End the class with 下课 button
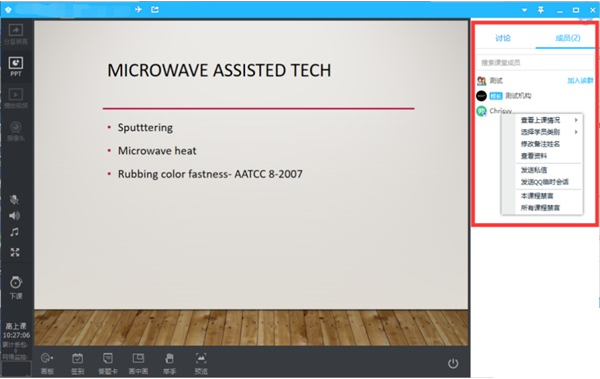This screenshot has width=600, height=379. [x=16, y=288]
